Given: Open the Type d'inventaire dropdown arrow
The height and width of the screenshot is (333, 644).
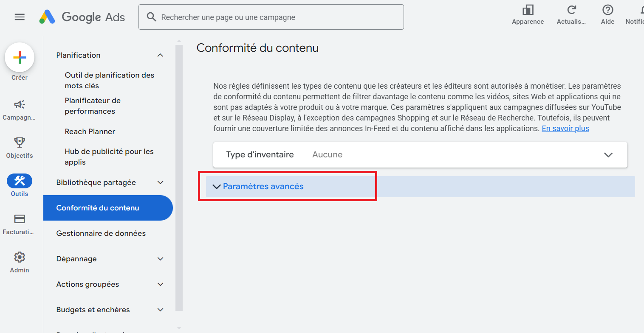Looking at the screenshot, I should pyautogui.click(x=608, y=155).
